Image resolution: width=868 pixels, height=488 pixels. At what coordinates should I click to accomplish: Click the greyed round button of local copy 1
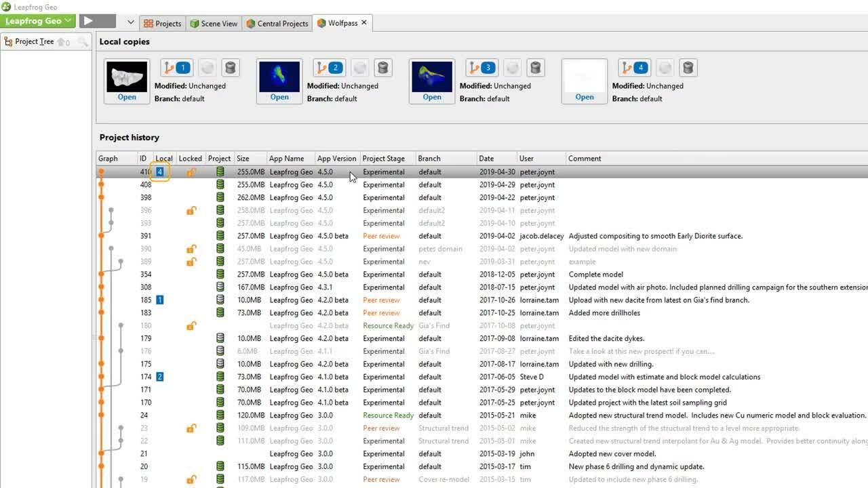tap(208, 68)
